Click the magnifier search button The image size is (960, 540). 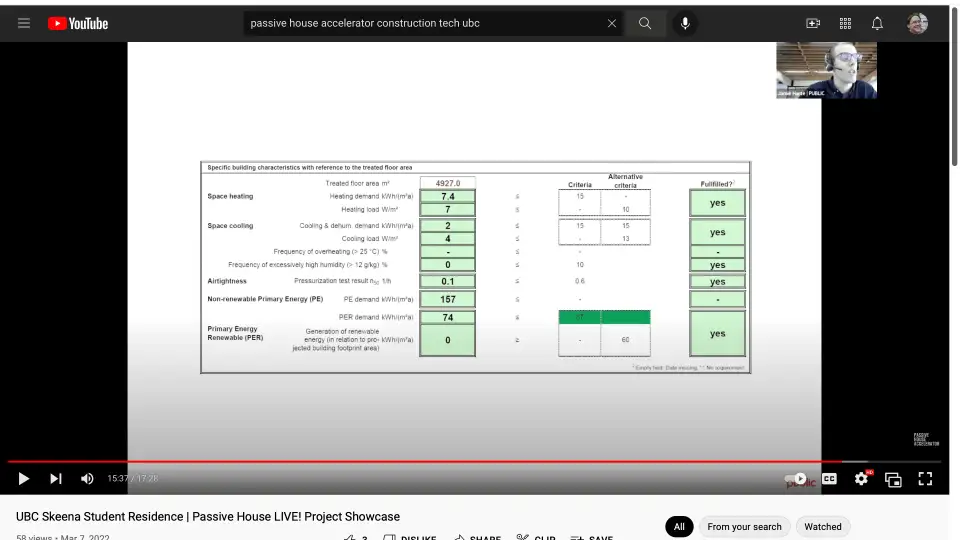(x=646, y=23)
